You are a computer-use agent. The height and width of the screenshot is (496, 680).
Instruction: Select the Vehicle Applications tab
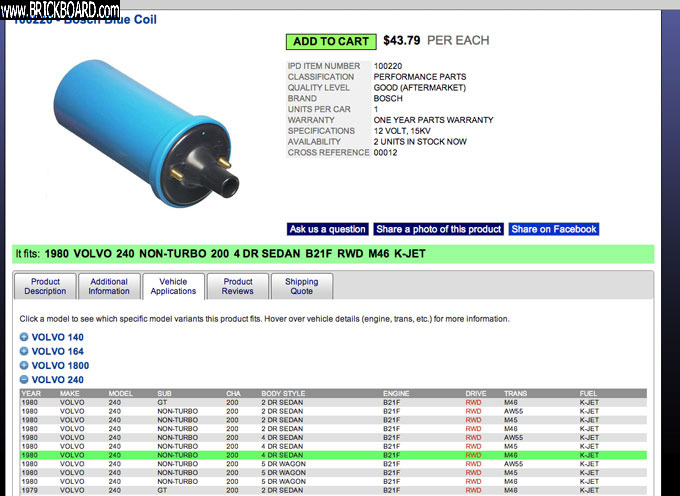pyautogui.click(x=173, y=287)
